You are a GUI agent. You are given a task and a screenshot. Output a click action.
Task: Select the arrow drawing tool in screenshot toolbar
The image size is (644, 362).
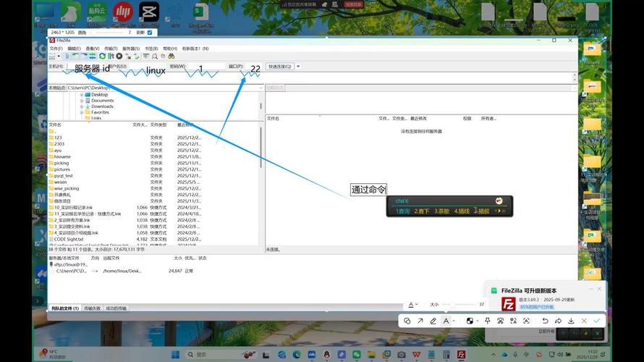point(420,321)
